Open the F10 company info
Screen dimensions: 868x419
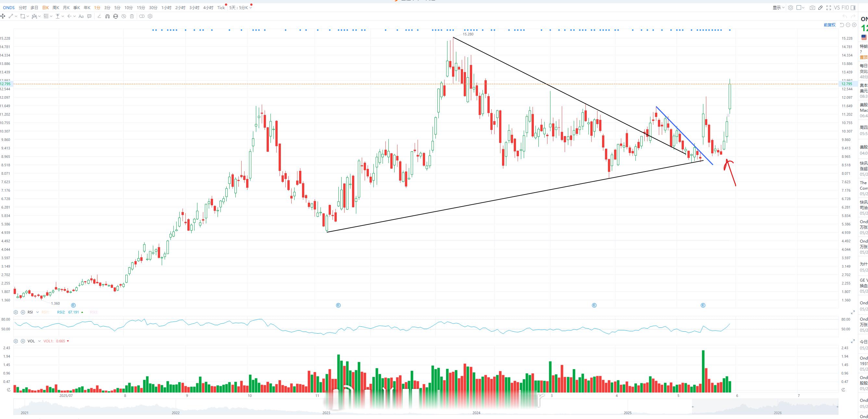point(844,7)
